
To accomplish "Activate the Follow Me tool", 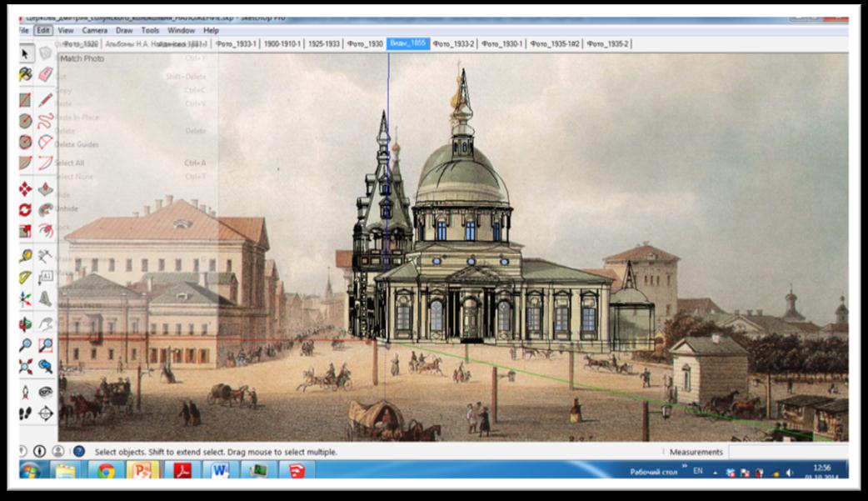I will pos(46,210).
